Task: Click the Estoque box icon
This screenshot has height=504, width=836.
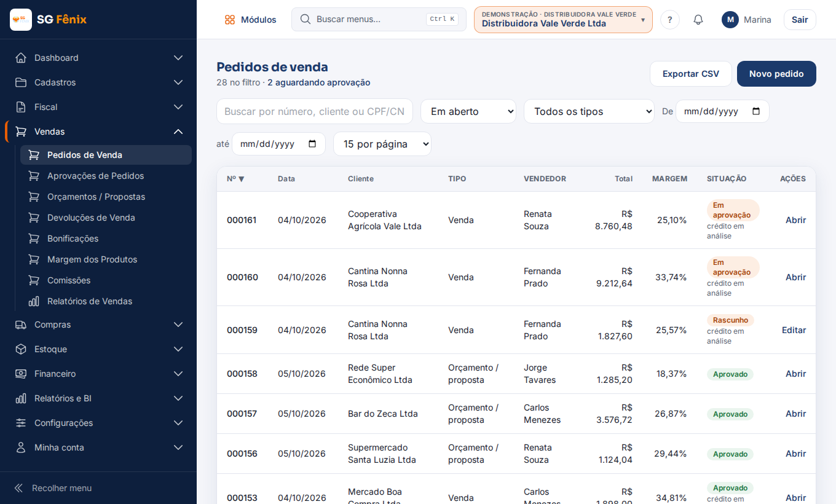Action: click(21, 349)
